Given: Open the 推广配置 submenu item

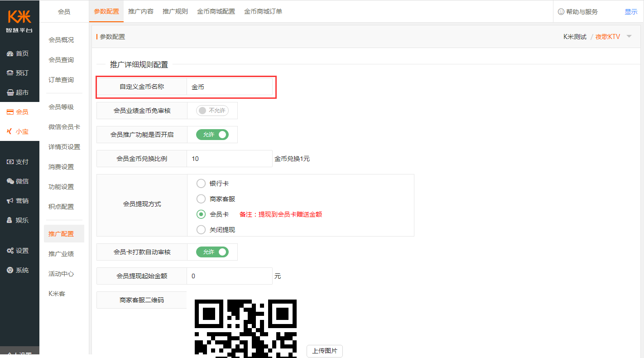Looking at the screenshot, I should pos(64,234).
